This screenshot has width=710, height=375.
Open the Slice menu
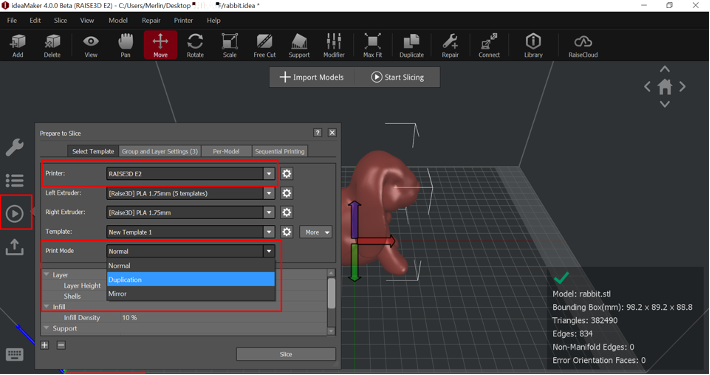[60, 20]
